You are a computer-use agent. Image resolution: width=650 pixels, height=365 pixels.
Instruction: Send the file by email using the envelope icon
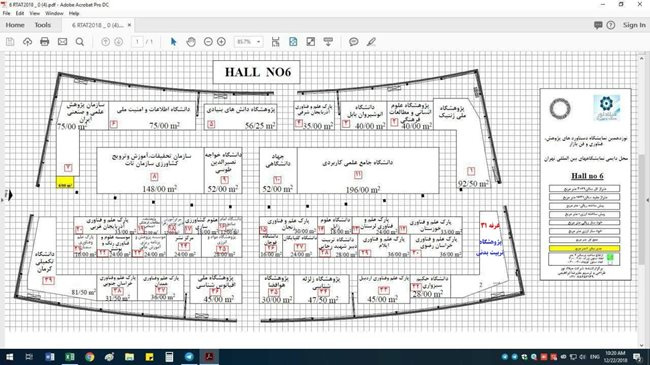click(62, 41)
